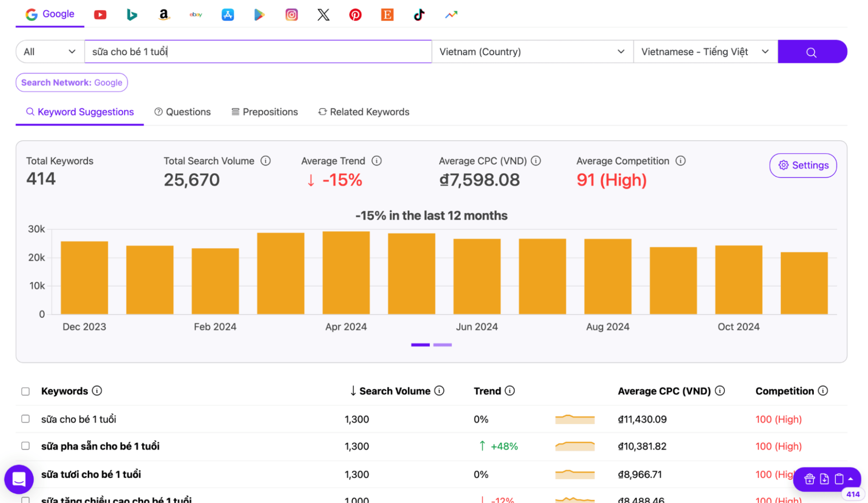Sort by Search Volume column
868x503 pixels.
pos(390,391)
